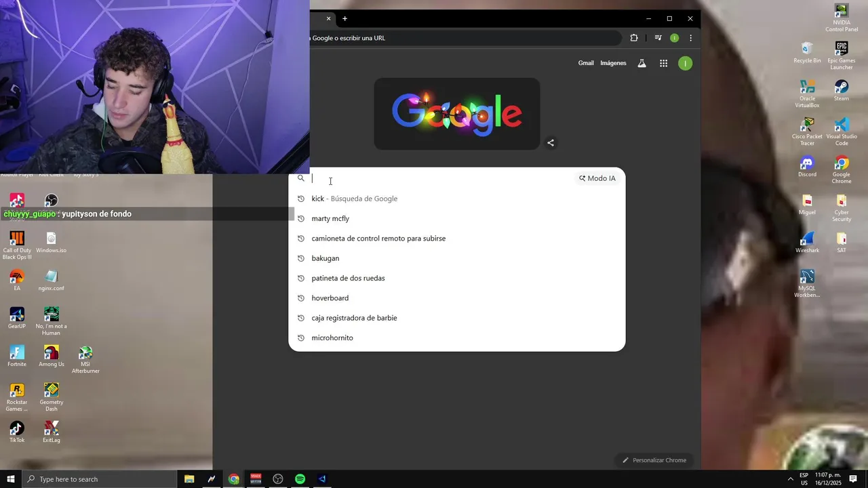The width and height of the screenshot is (868, 488).
Task: Select Google Chrome desktop icon
Action: (x=842, y=169)
